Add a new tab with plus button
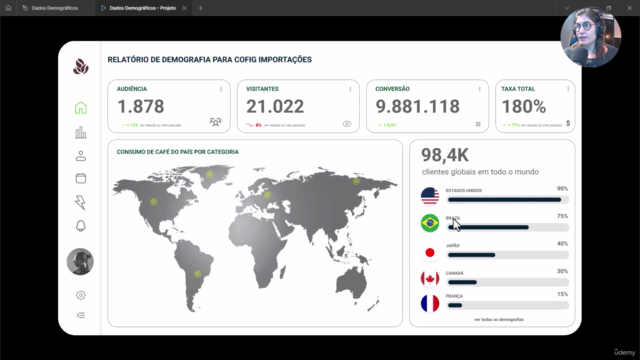Image resolution: width=640 pixels, height=360 pixels. [200, 8]
